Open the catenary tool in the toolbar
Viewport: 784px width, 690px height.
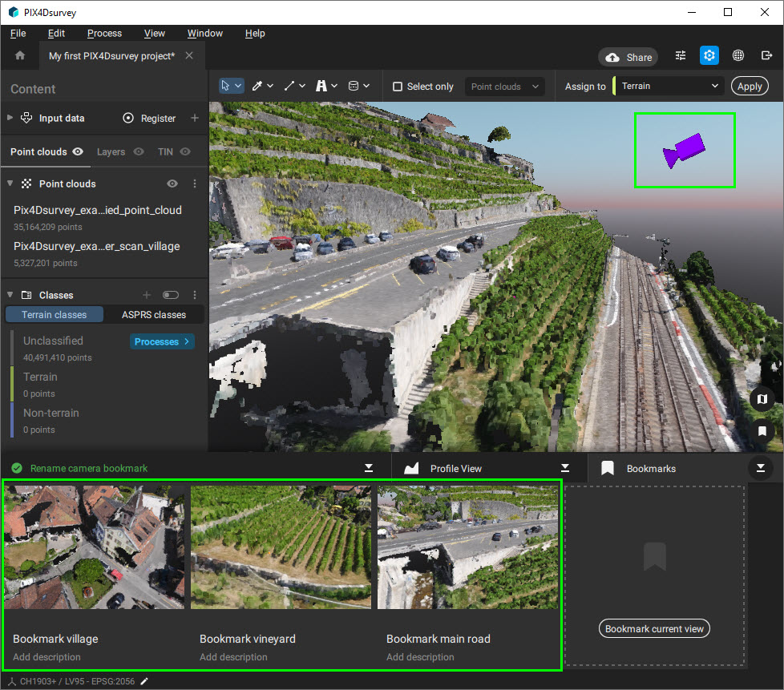click(x=321, y=85)
